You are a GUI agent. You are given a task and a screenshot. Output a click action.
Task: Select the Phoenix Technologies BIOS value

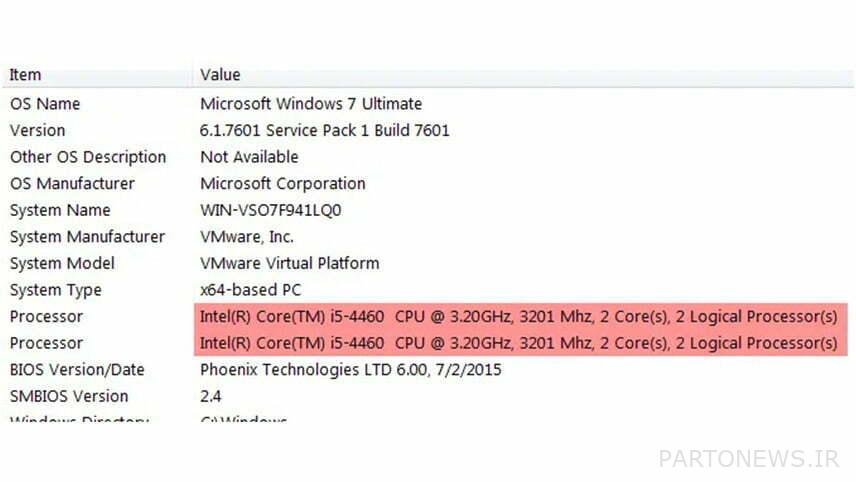pos(351,370)
